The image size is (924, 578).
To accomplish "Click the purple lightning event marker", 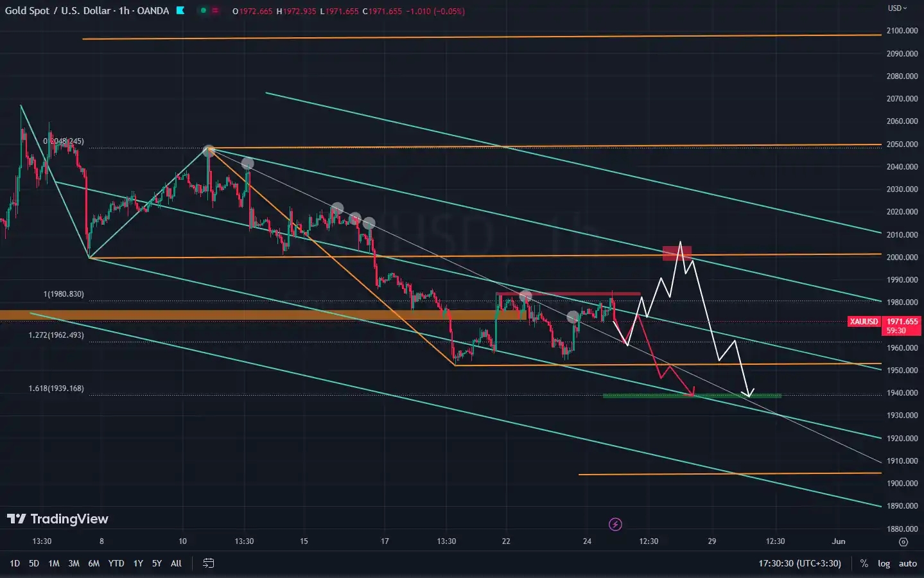I will pos(615,525).
